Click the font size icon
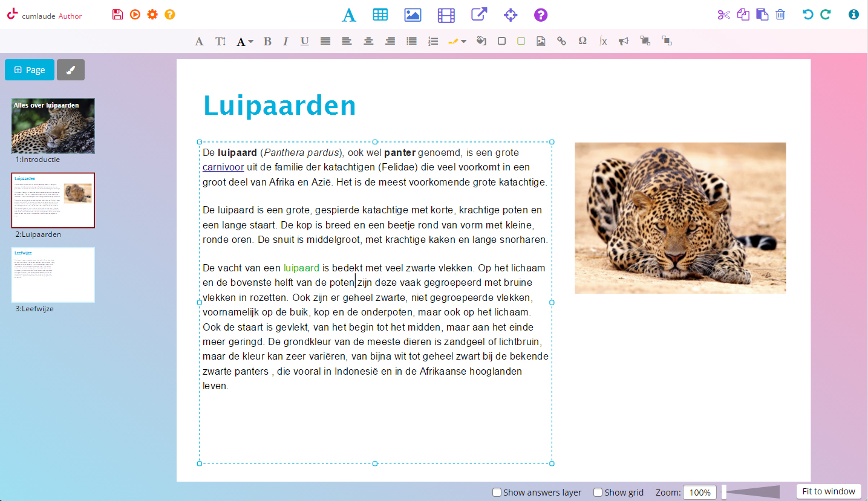 point(221,41)
